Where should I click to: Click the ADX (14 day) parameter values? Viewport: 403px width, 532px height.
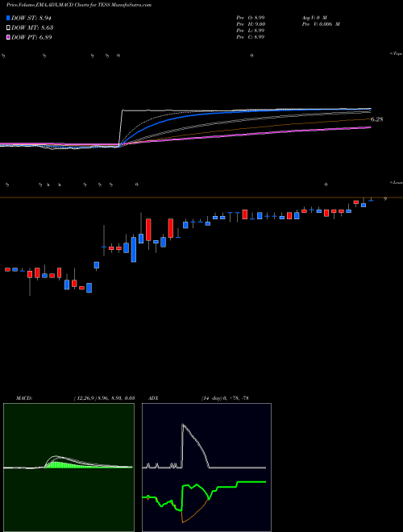coord(225,397)
